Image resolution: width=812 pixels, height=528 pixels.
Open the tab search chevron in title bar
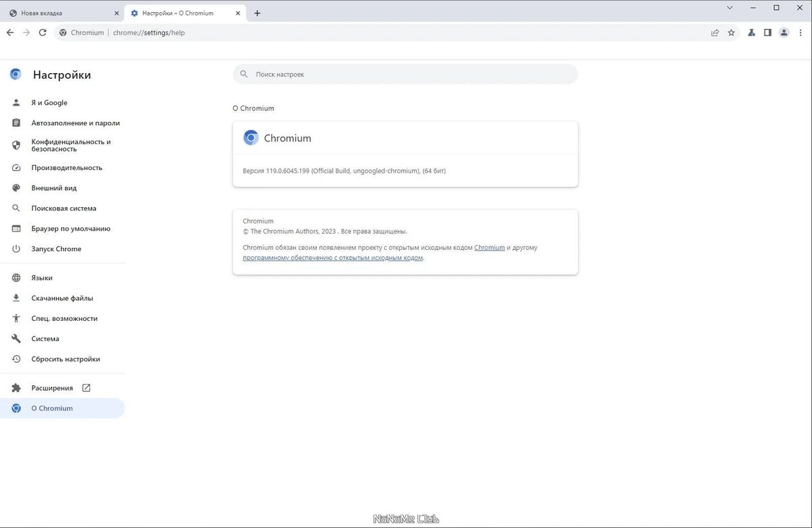(x=730, y=8)
